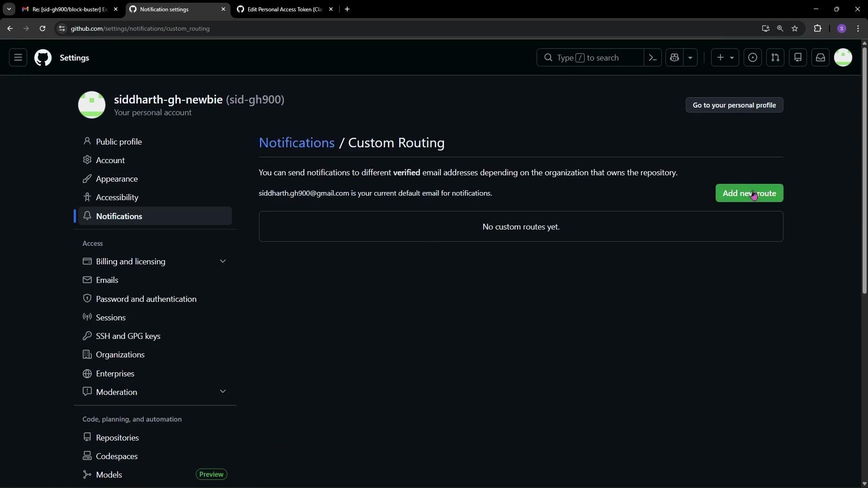Select Notifications in the sidebar
The width and height of the screenshot is (868, 488).
[x=155, y=216]
